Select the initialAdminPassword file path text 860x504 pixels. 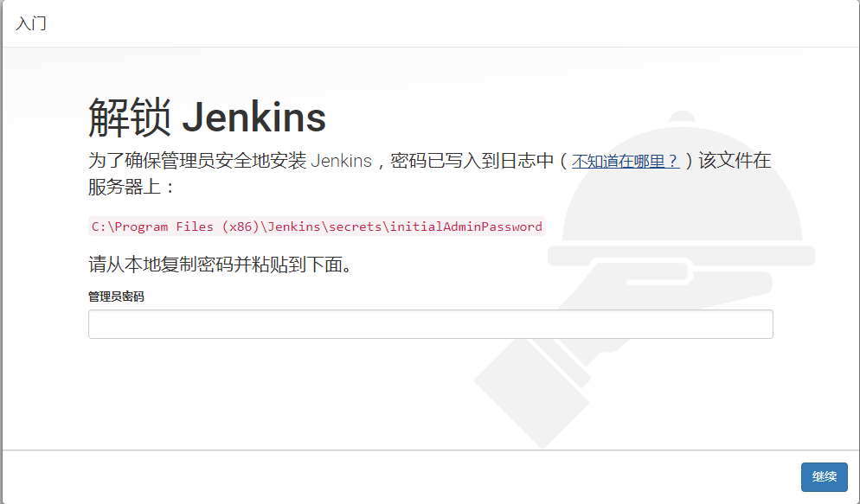(x=317, y=226)
